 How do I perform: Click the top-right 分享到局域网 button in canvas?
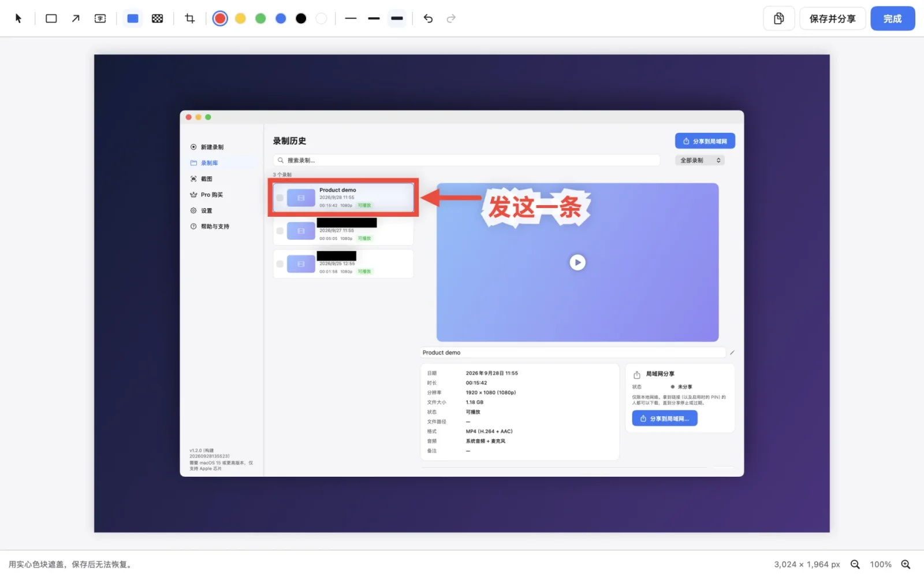point(705,141)
